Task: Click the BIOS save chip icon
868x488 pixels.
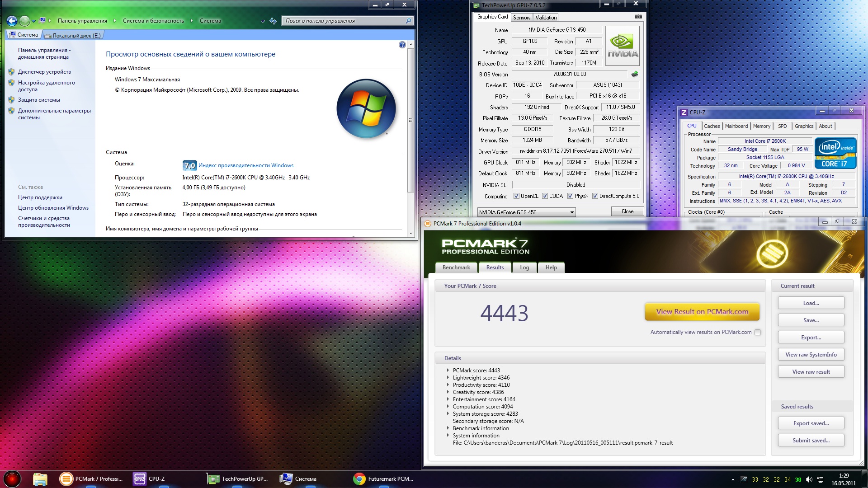Action: coord(635,74)
